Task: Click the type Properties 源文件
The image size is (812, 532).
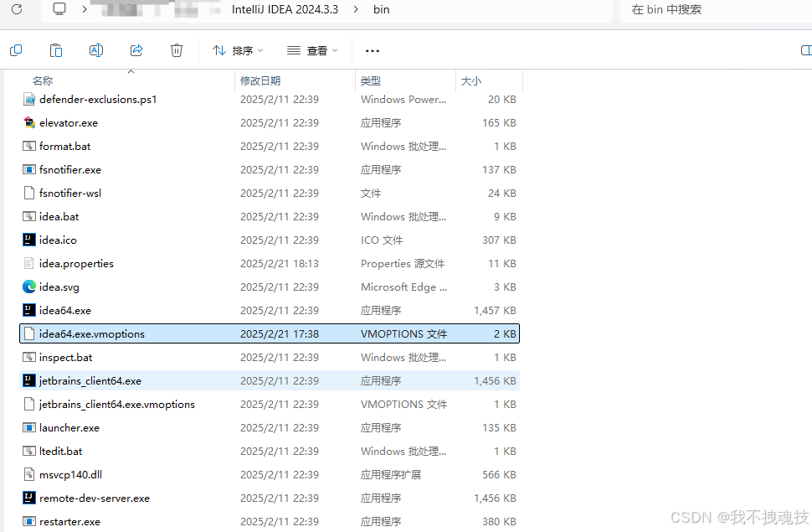Action: 403,263
